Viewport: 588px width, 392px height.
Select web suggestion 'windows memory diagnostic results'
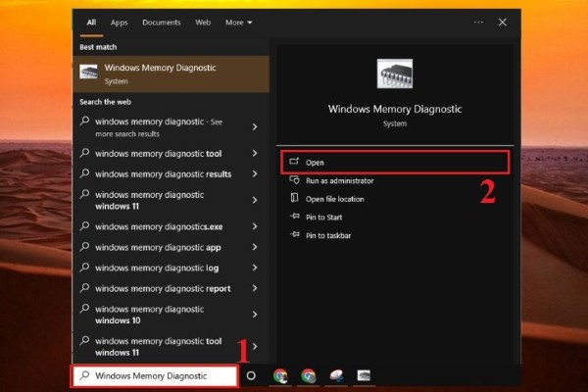click(x=163, y=174)
